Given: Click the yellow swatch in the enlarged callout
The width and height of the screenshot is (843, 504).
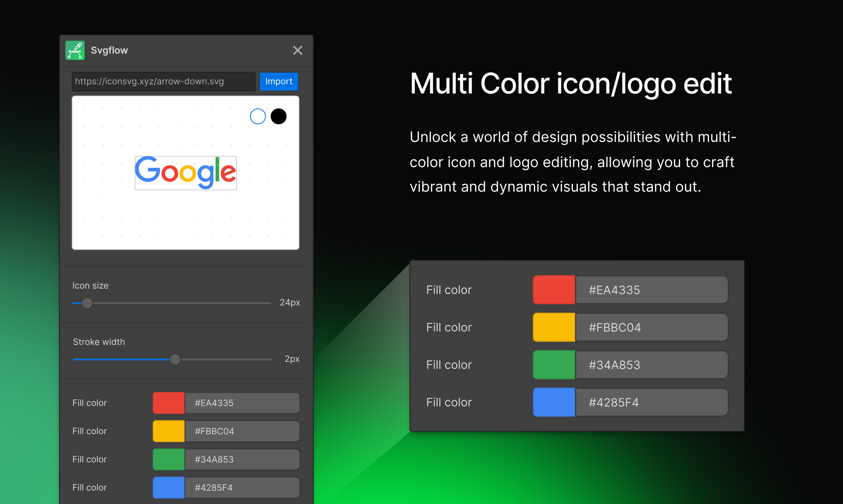Looking at the screenshot, I should (554, 327).
